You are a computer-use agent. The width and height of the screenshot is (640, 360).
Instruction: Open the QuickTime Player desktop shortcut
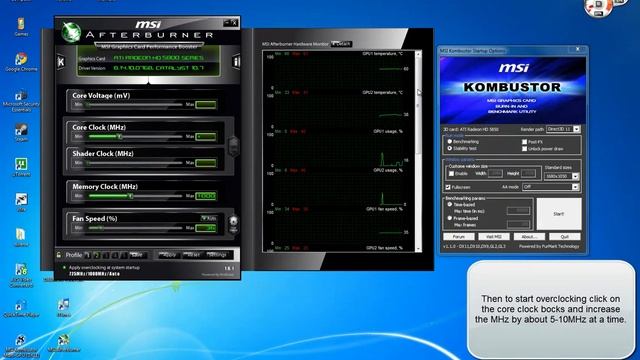[20, 309]
